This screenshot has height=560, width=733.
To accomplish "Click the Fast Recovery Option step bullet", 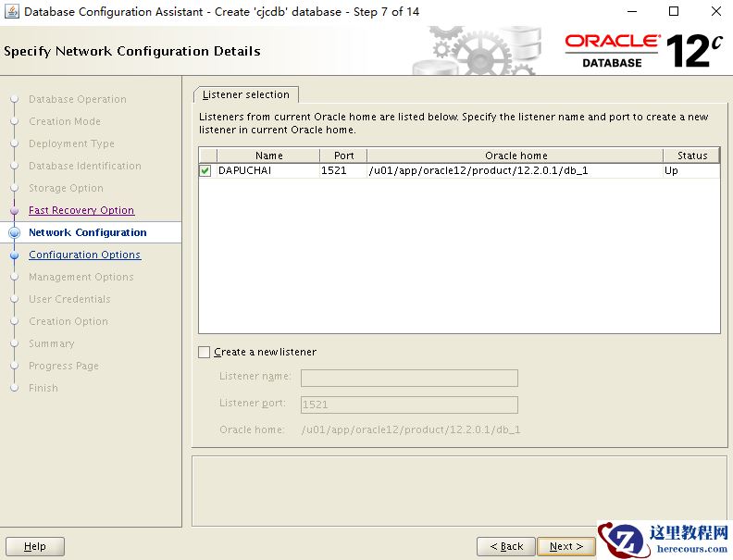I will click(x=15, y=211).
